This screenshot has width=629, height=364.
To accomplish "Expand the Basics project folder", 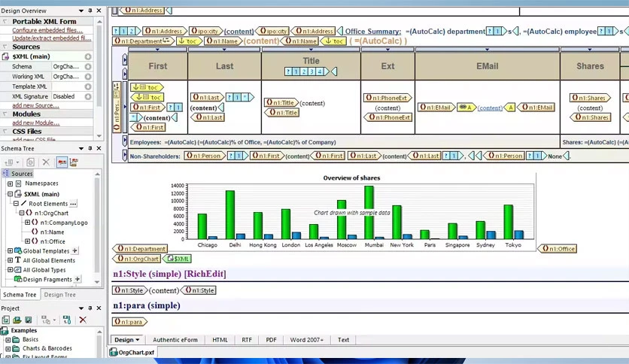I will pyautogui.click(x=8, y=339).
